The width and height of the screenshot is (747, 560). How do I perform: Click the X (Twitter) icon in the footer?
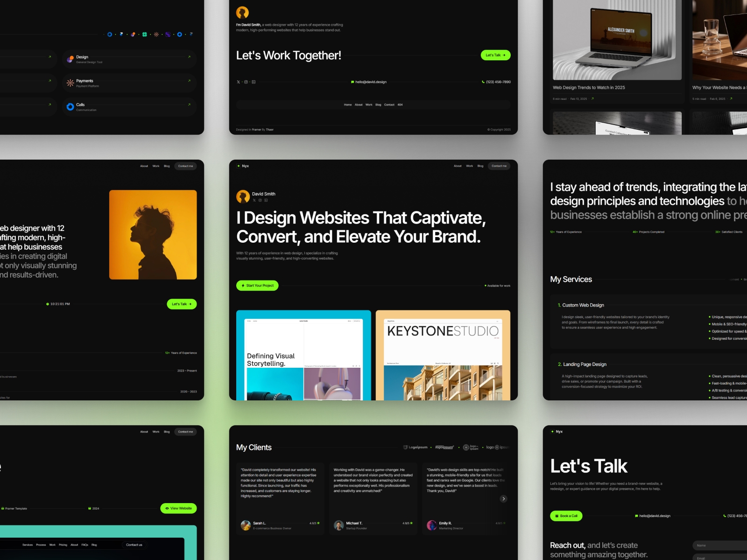(239, 82)
